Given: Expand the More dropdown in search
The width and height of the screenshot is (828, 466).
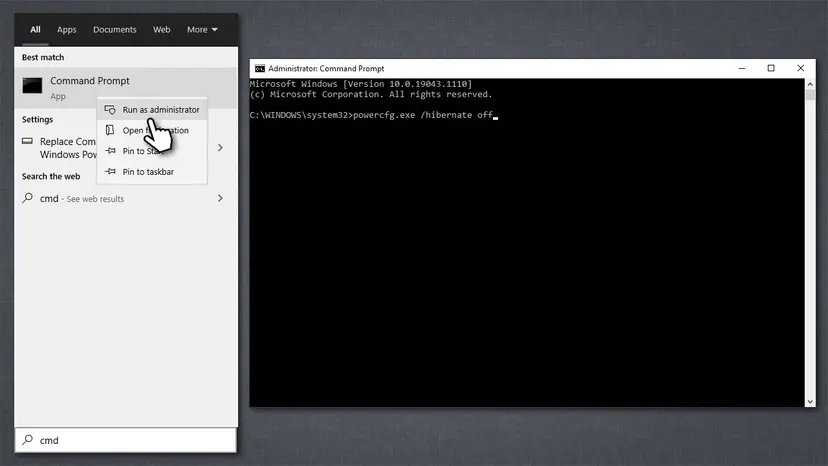Looking at the screenshot, I should 202,30.
